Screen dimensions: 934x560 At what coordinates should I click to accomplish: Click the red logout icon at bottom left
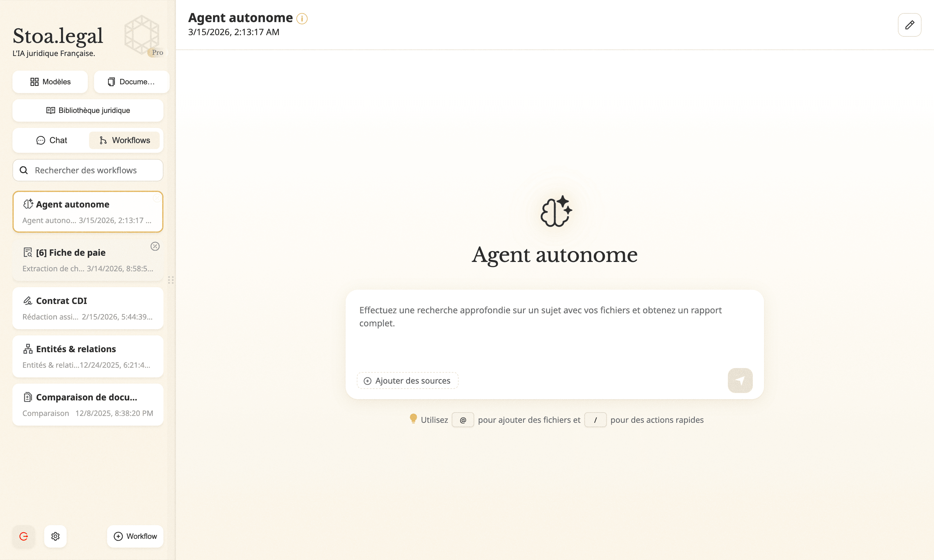(23, 536)
